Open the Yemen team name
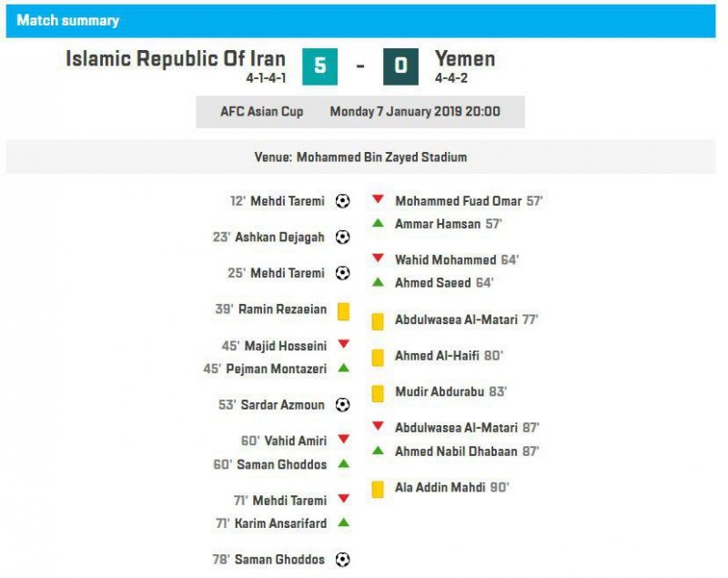The image size is (728, 578). 465,59
